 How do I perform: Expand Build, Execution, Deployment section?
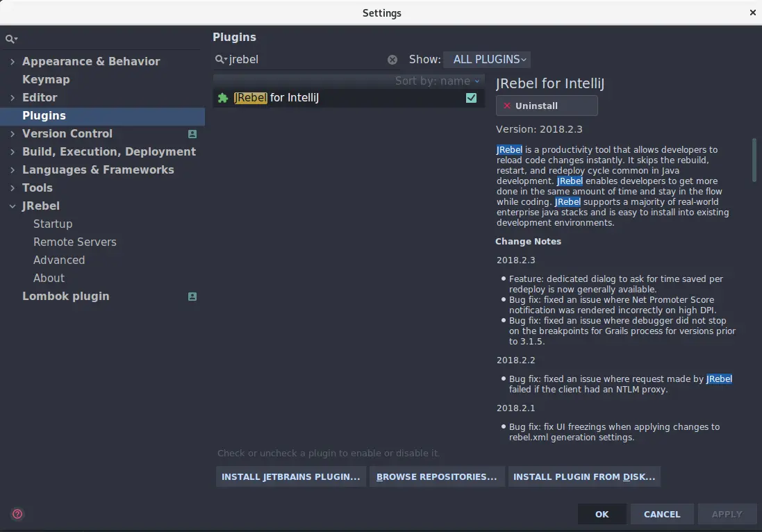click(x=13, y=152)
